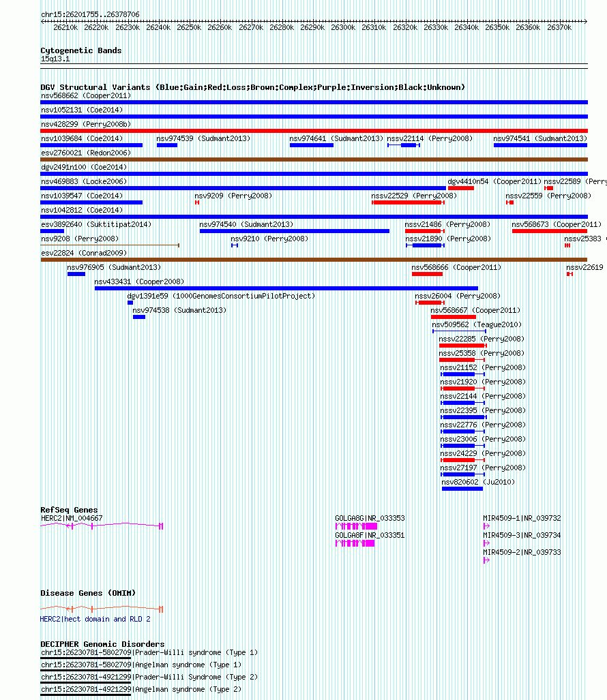Click nsv9208 (Perry2008) variant label
Screen dimensions: 607x700
pos(80,239)
